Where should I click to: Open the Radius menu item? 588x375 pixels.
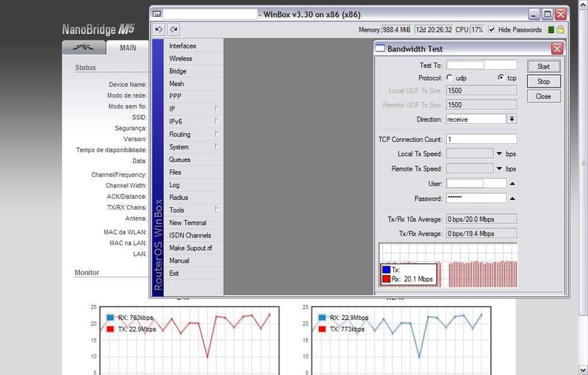(x=193, y=197)
